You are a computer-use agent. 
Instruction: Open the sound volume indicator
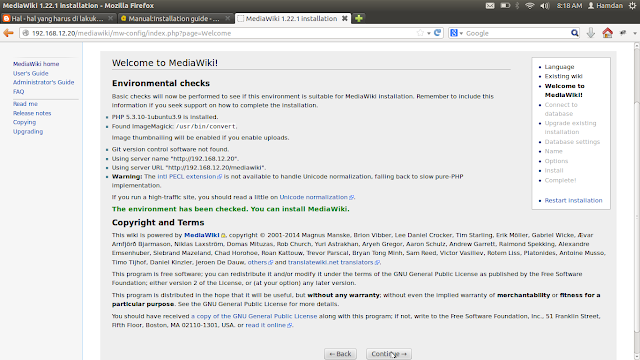(545, 6)
